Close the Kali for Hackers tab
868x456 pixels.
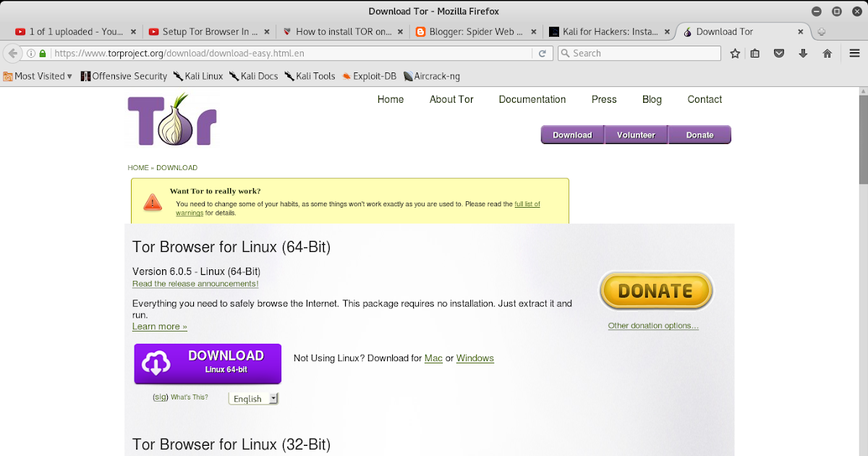(668, 32)
